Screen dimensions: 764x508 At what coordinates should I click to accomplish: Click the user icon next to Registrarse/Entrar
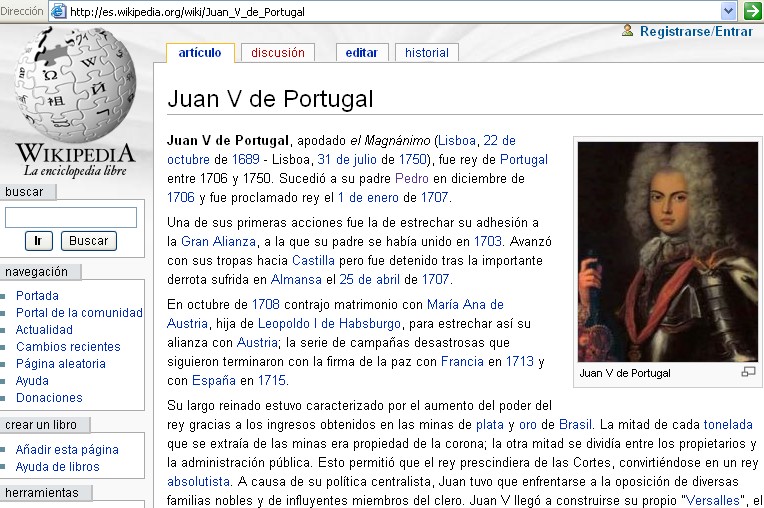tap(628, 31)
